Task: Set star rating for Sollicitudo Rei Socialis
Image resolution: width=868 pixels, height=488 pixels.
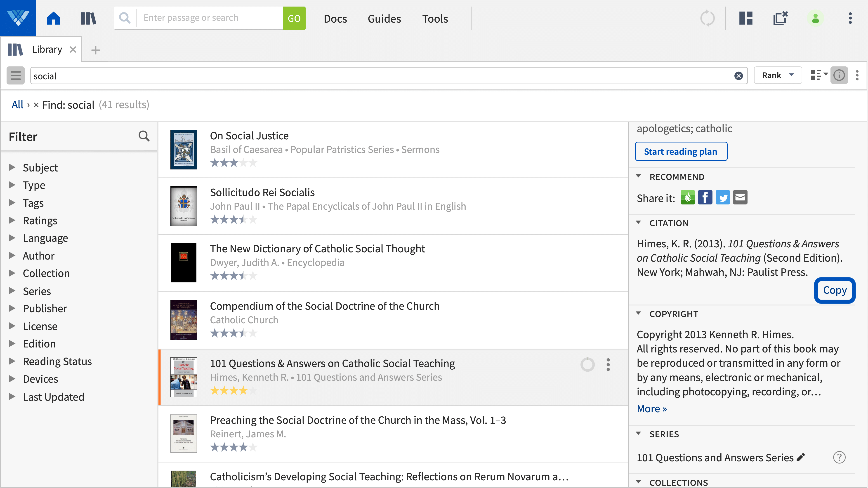Action: tap(234, 220)
